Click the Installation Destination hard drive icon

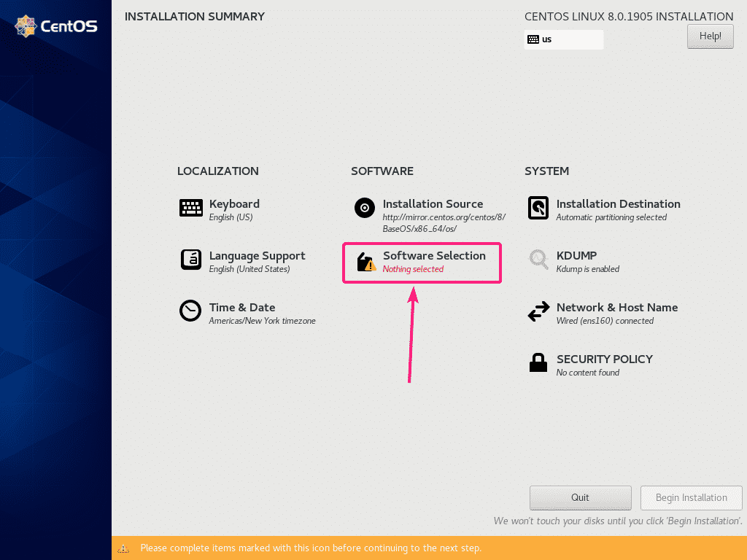pyautogui.click(x=538, y=208)
